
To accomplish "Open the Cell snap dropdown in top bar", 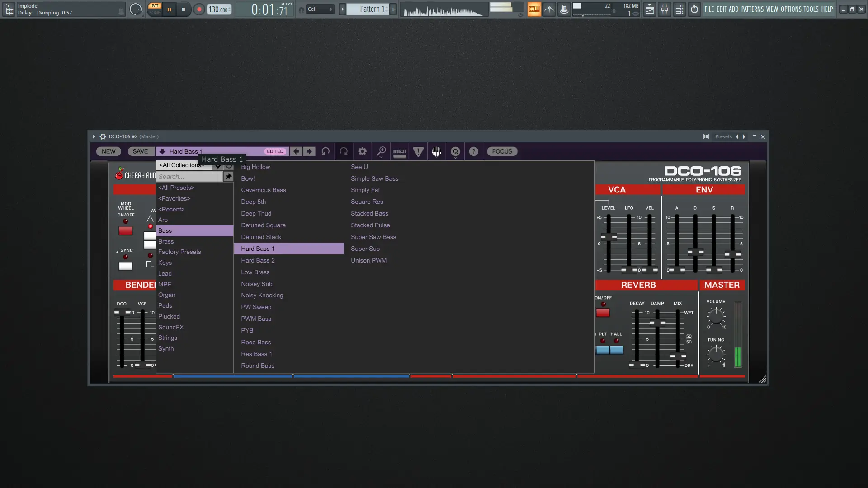I will pyautogui.click(x=320, y=9).
